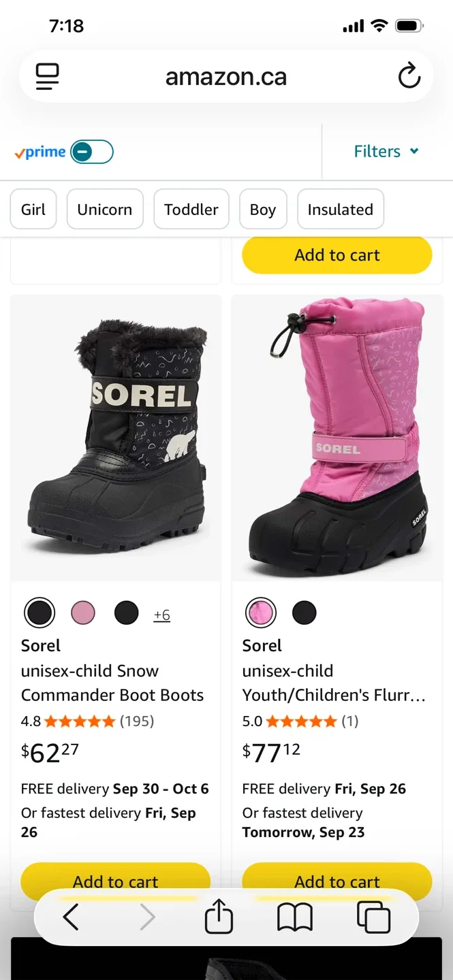The height and width of the screenshot is (980, 453).
Task: Open the Sorel Flurry boot product image
Action: 337,438
